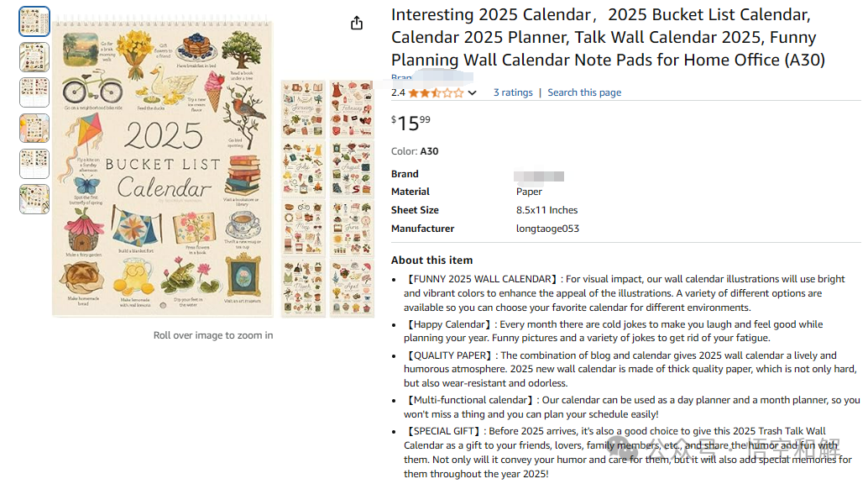
Task: Click the $15.99 price
Action: click(410, 123)
